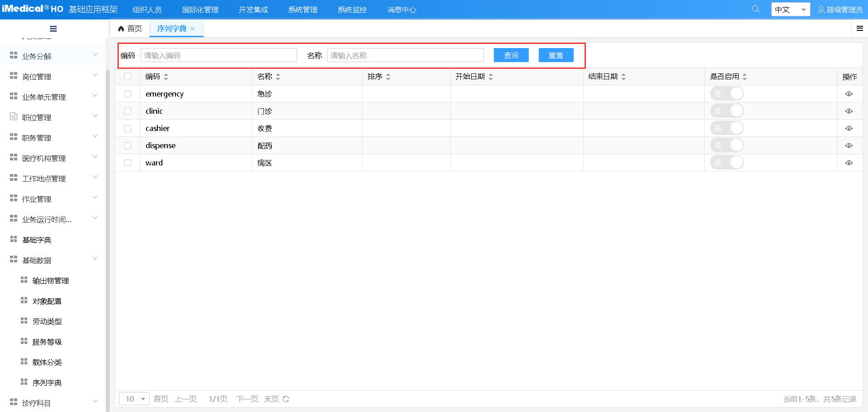
Task: Click the 查询 query button
Action: click(x=511, y=55)
